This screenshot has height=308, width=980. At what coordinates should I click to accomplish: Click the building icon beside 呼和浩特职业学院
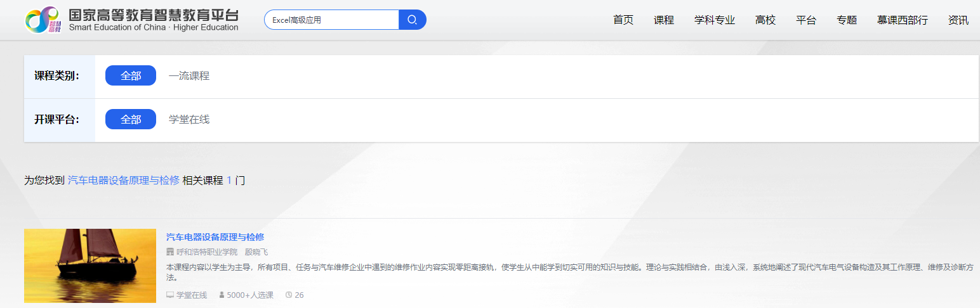coord(170,252)
